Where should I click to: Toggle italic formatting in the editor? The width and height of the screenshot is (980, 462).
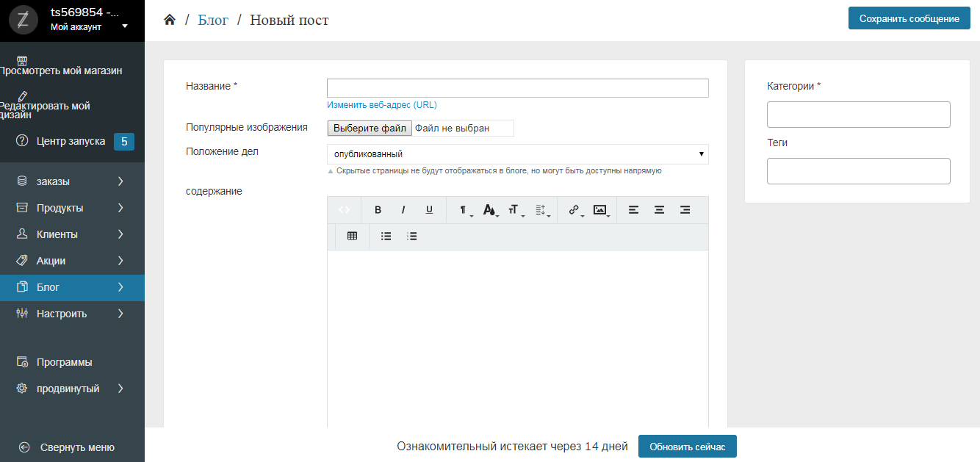403,210
